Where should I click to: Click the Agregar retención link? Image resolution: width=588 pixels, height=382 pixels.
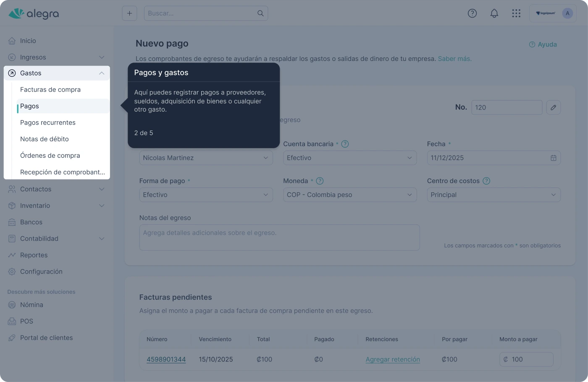pos(392,359)
